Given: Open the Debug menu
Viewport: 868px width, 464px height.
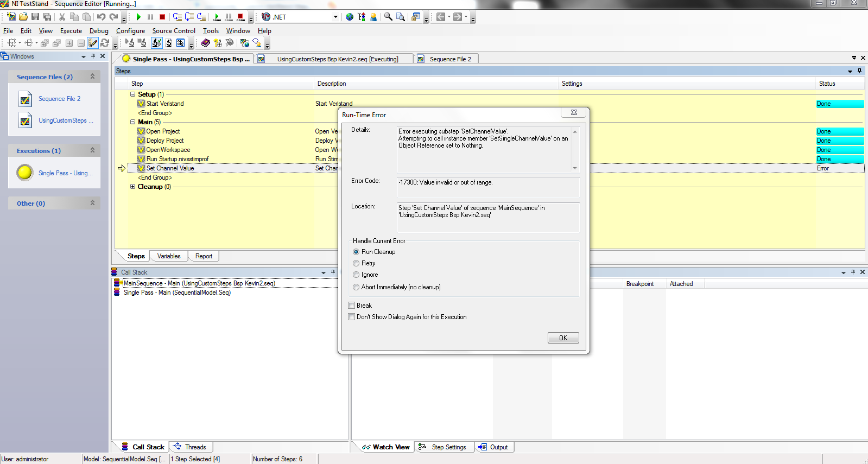Looking at the screenshot, I should pos(99,31).
